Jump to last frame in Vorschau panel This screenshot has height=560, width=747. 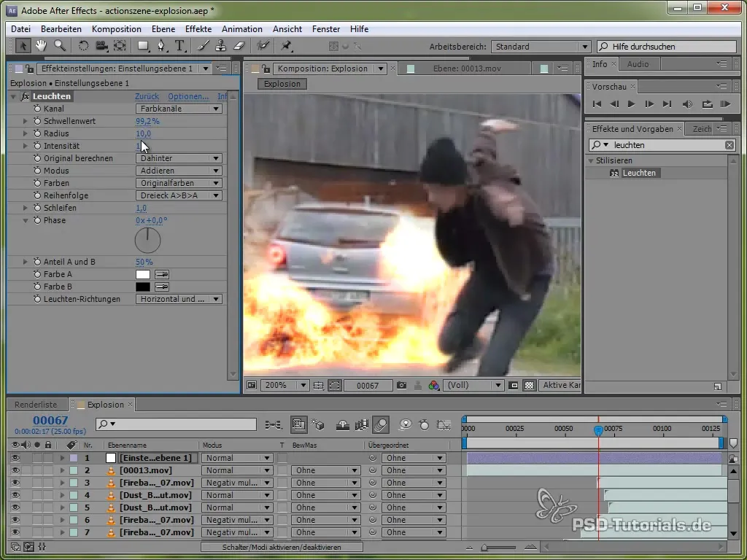[x=667, y=104]
